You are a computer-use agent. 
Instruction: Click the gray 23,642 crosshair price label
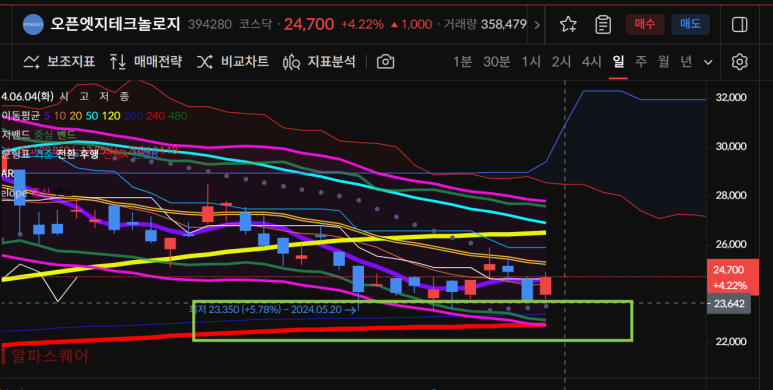click(x=729, y=304)
